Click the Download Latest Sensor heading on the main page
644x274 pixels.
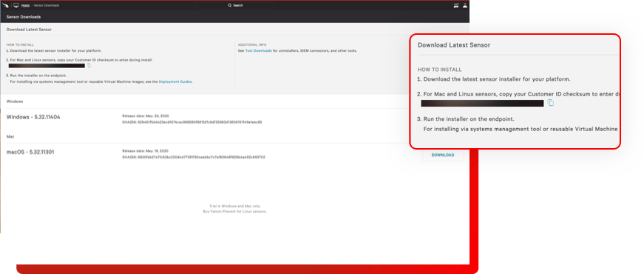29,30
